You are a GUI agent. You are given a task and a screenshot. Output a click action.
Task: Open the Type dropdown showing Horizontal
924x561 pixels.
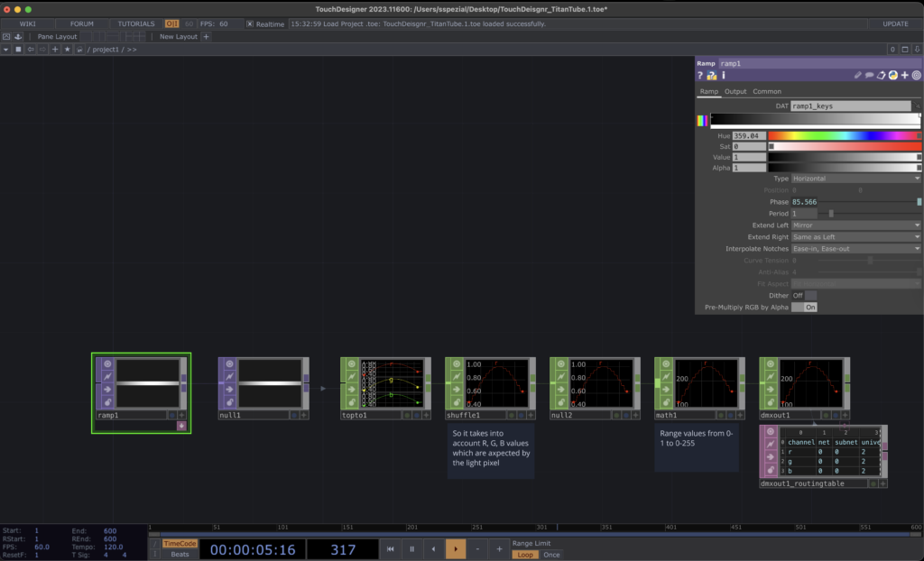855,179
